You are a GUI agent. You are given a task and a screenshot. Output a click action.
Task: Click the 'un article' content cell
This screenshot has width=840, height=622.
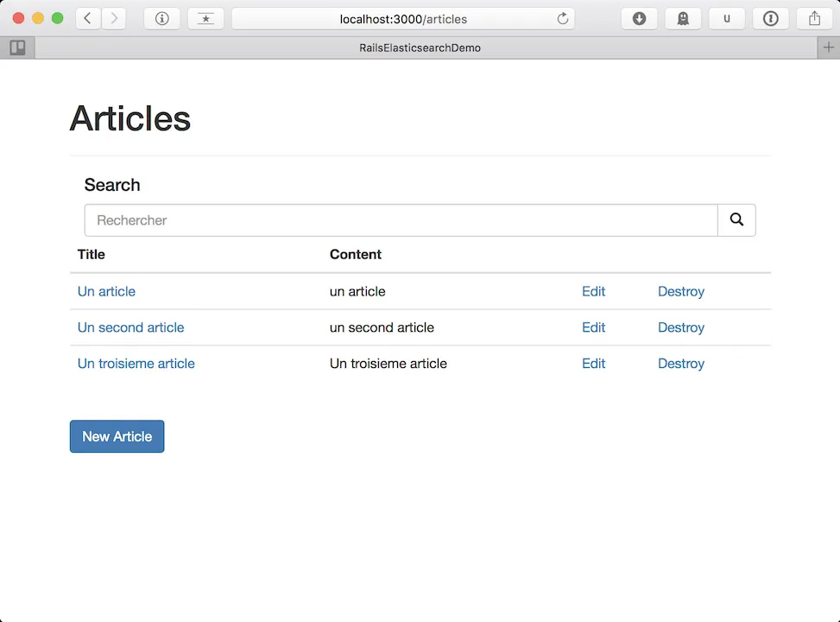click(x=357, y=291)
